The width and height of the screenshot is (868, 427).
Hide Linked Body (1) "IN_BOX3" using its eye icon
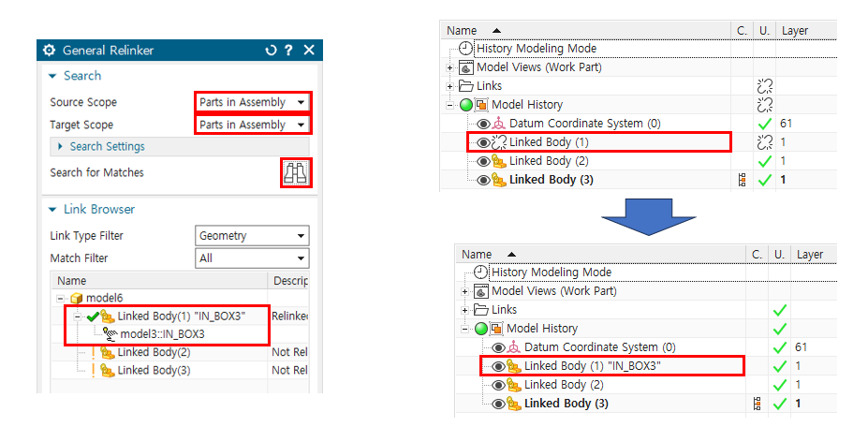tap(498, 366)
